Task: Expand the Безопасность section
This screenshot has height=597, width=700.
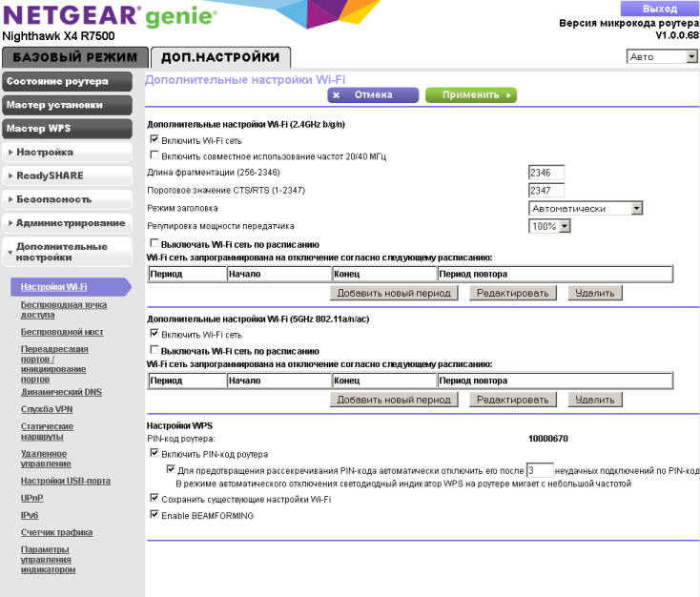Action: pyautogui.click(x=67, y=199)
